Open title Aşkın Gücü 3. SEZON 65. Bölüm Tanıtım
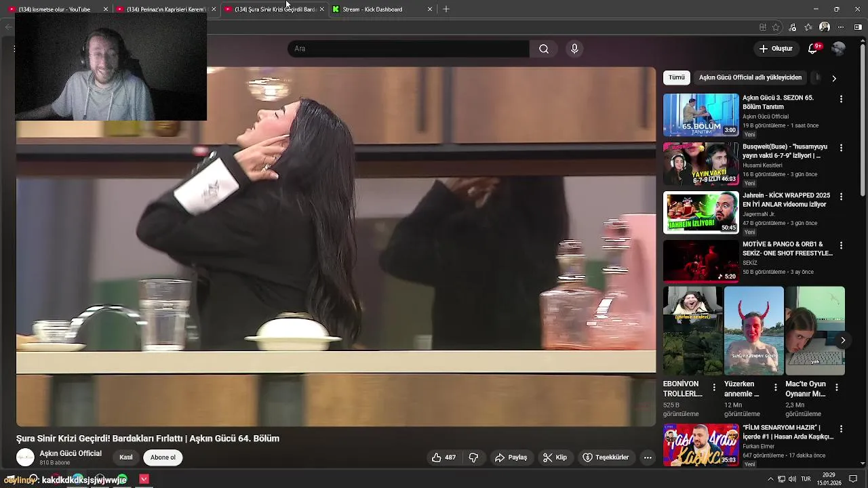Viewport: 868px width, 488px height. pyautogui.click(x=778, y=102)
